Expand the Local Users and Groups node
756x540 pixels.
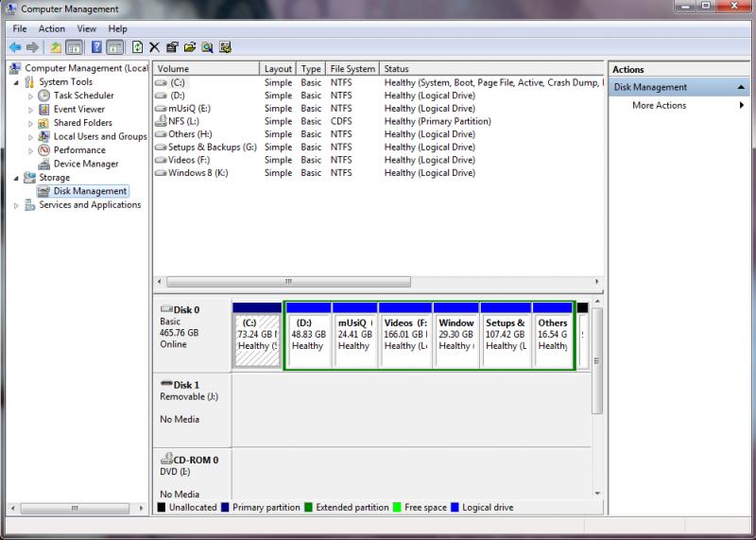[30, 136]
